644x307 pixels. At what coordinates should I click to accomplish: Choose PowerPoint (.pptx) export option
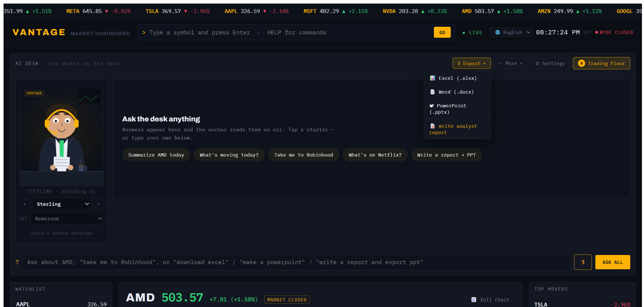point(457,109)
